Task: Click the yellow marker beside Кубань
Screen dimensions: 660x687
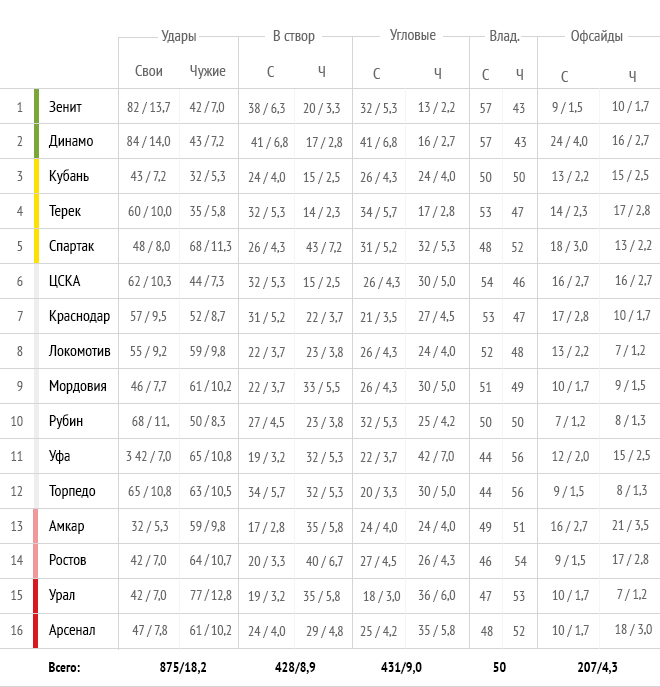Action: (x=36, y=176)
